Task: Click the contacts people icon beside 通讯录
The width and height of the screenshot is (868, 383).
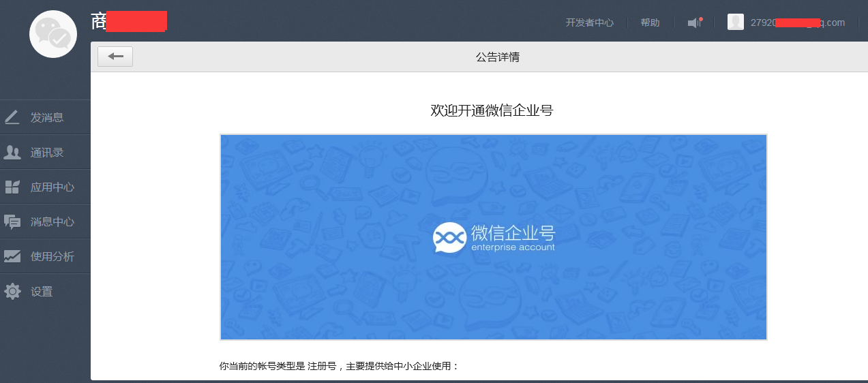Action: pos(12,152)
